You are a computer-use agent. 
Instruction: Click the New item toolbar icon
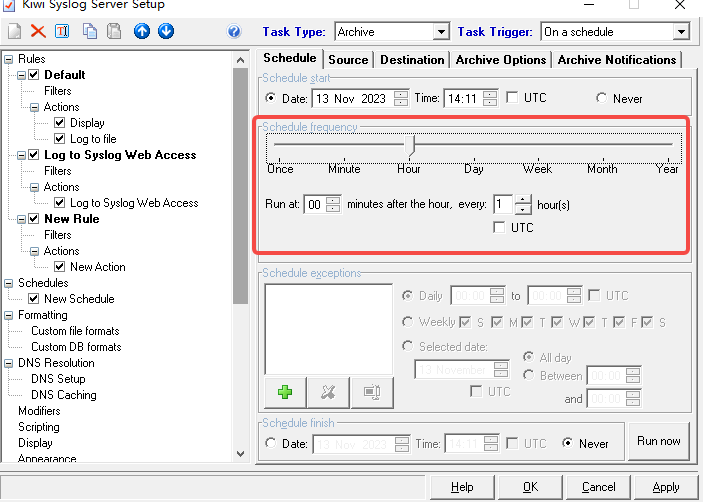(x=14, y=31)
